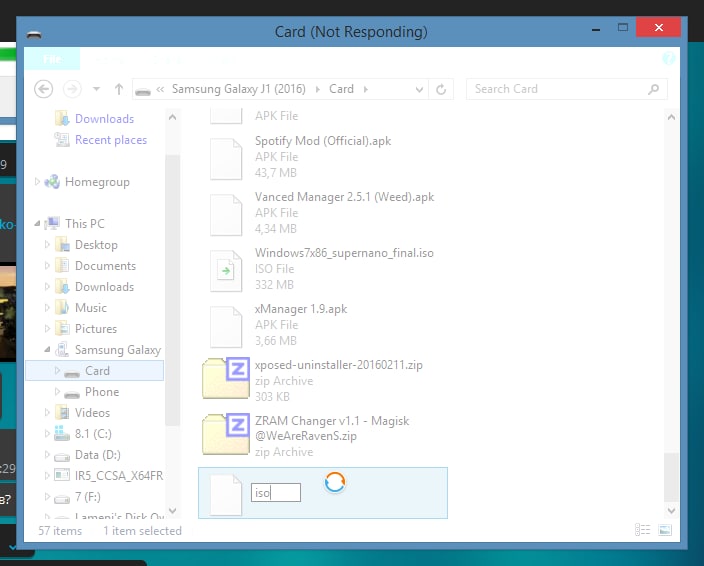
Task: Expand the Pictures tree node
Action: (x=47, y=329)
